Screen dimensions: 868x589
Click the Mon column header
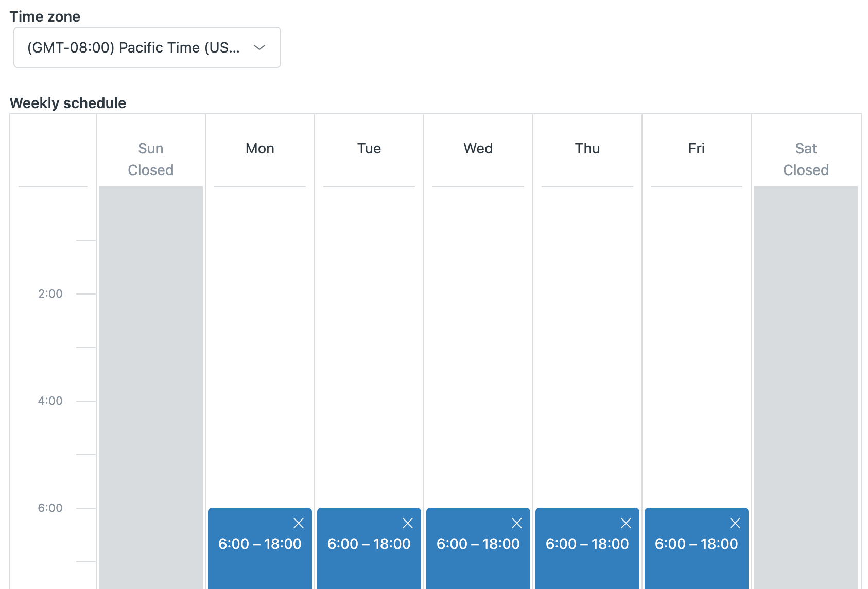click(259, 149)
